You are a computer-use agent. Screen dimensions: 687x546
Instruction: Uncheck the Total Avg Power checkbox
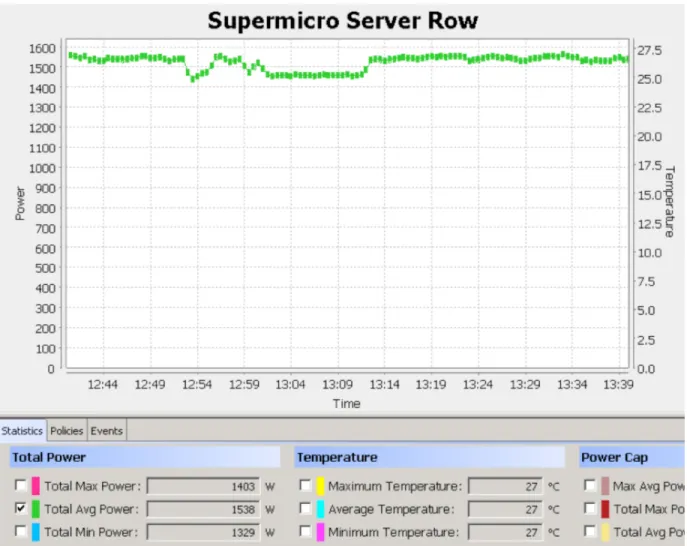click(21, 508)
